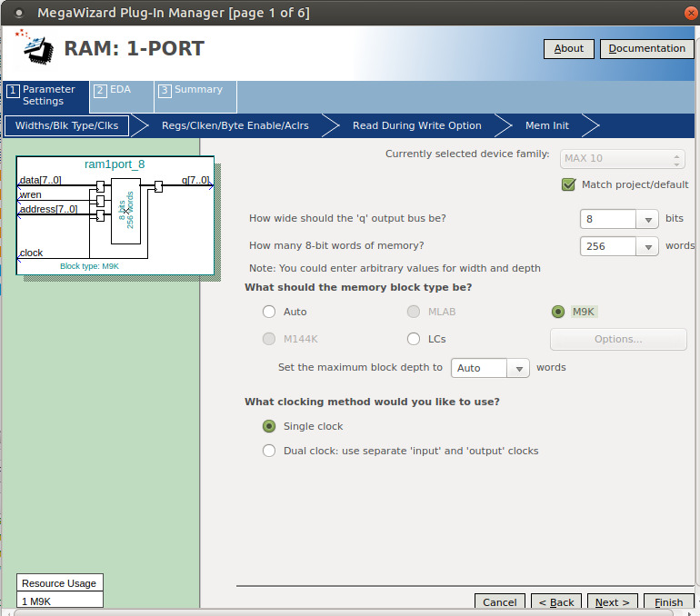Click the Finish button

point(668,602)
